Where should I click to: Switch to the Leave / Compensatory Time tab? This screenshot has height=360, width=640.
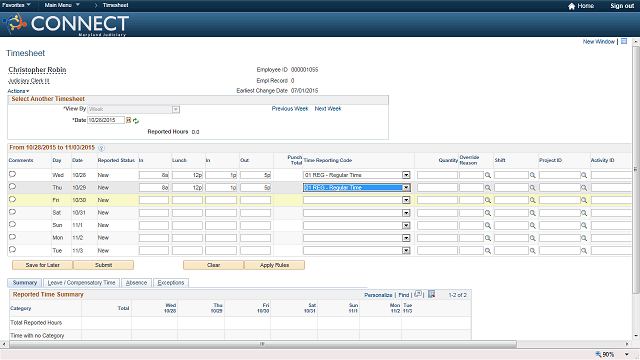81,282
